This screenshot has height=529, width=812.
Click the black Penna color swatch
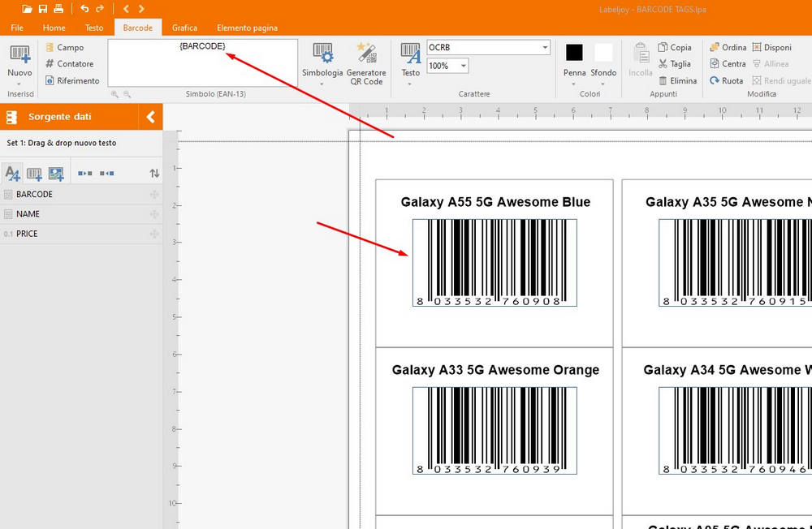[574, 53]
